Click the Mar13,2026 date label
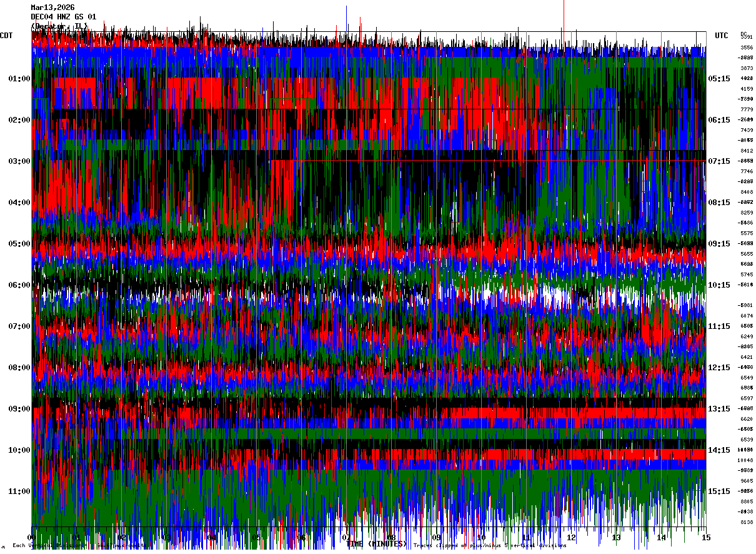756x554 pixels. [x=53, y=8]
